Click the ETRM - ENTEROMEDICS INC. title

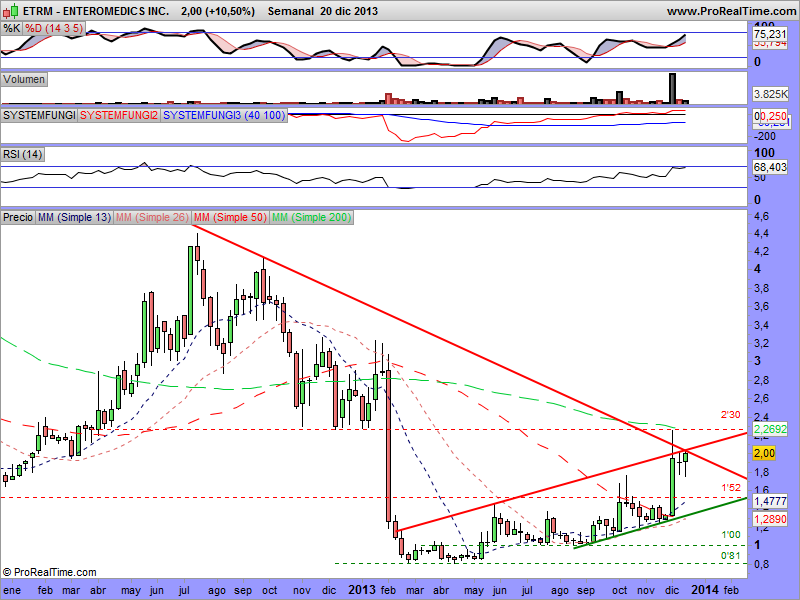coord(96,11)
